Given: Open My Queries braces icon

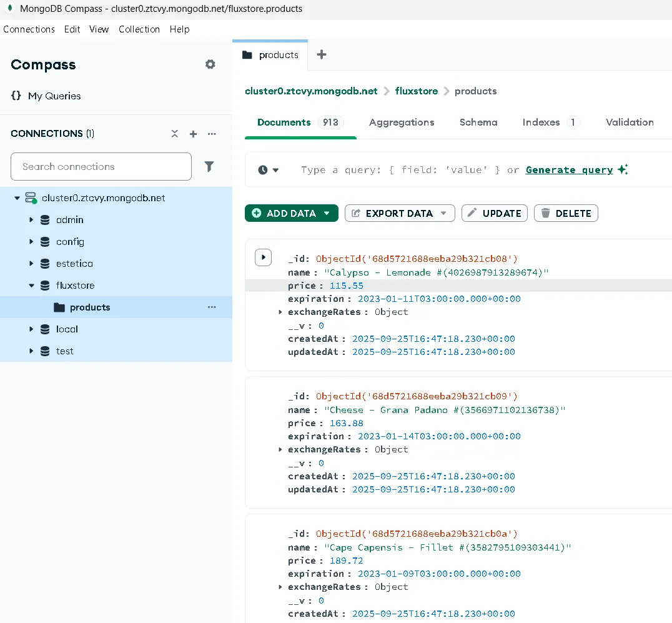Looking at the screenshot, I should click(16, 96).
